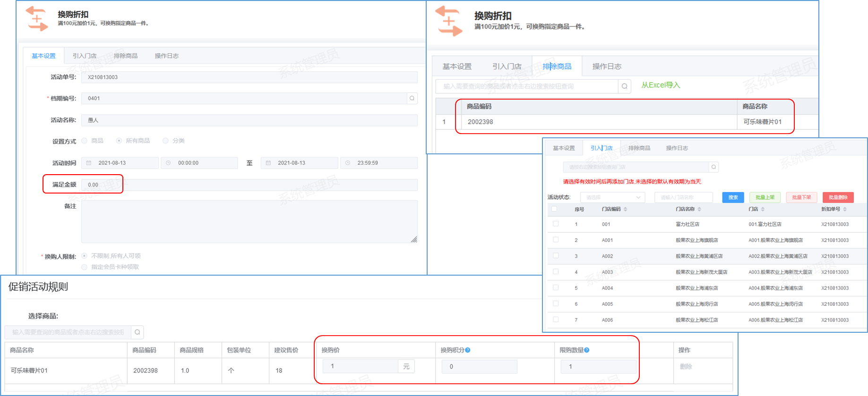Sort stores by 折扣单号 column
868x396 pixels.
click(x=845, y=209)
